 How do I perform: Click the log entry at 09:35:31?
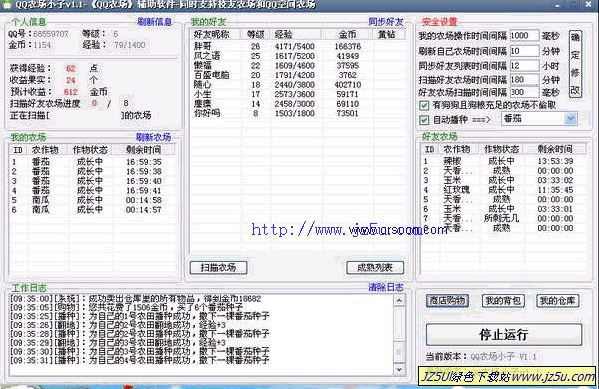point(140,360)
